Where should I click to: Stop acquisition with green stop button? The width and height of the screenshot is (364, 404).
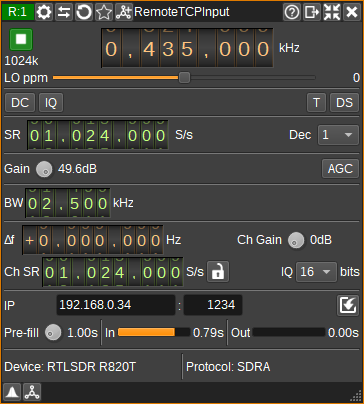[21, 39]
